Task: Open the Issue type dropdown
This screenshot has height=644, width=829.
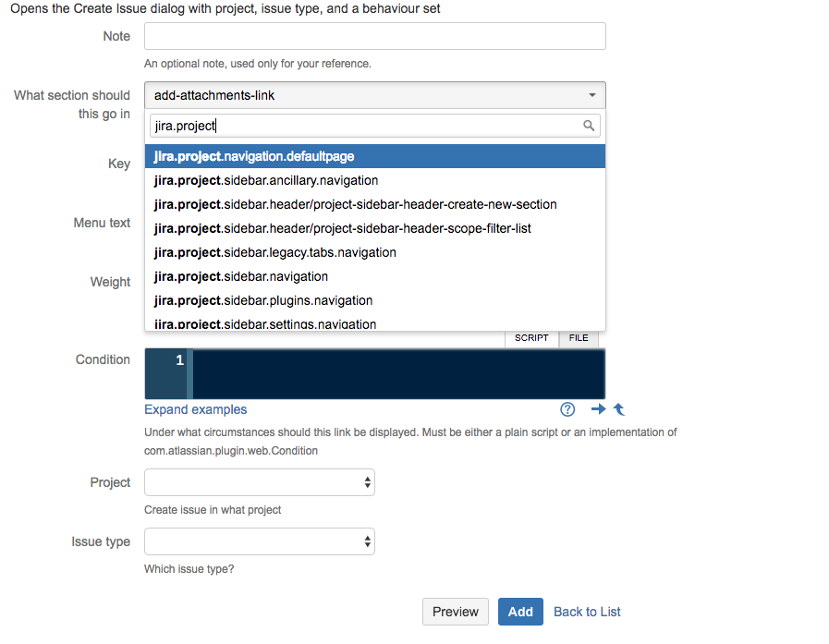Action: point(259,541)
